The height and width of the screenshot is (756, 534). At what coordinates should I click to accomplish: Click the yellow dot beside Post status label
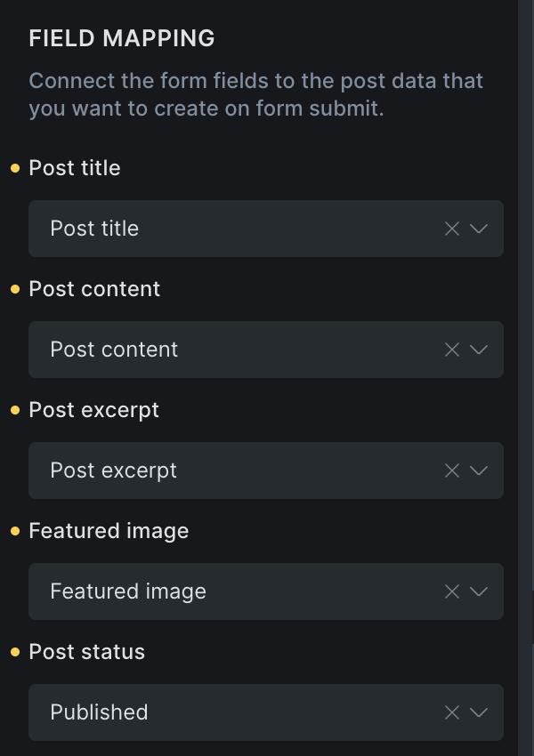click(15, 652)
